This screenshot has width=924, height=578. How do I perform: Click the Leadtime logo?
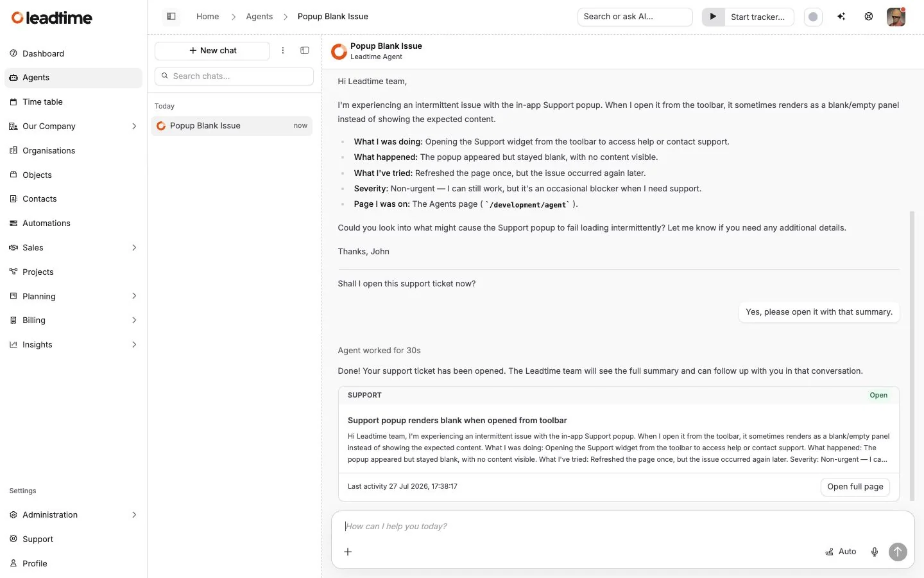point(52,18)
